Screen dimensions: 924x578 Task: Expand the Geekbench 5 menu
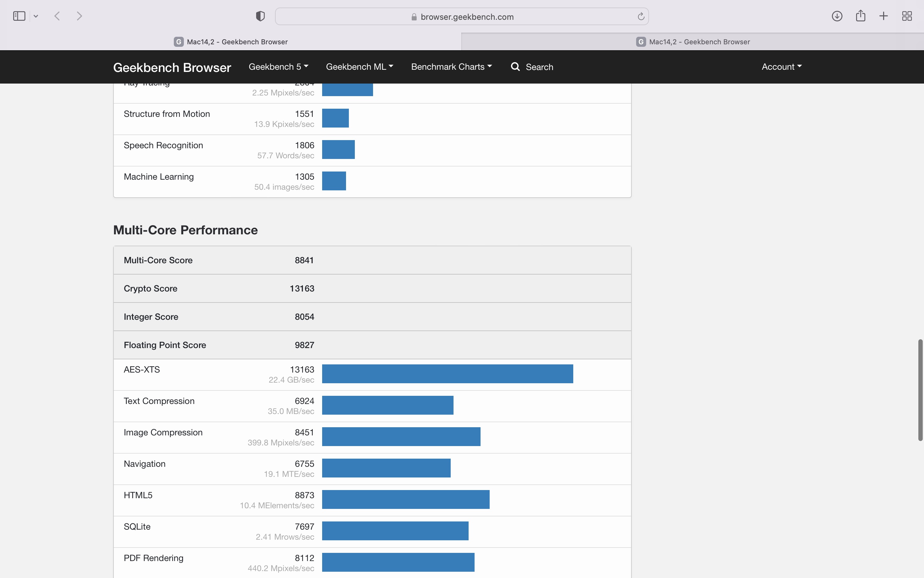(x=278, y=67)
